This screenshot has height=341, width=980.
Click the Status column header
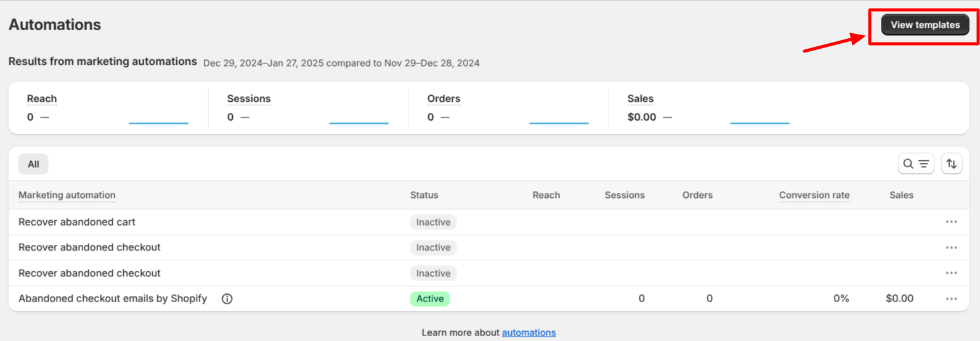click(x=424, y=195)
